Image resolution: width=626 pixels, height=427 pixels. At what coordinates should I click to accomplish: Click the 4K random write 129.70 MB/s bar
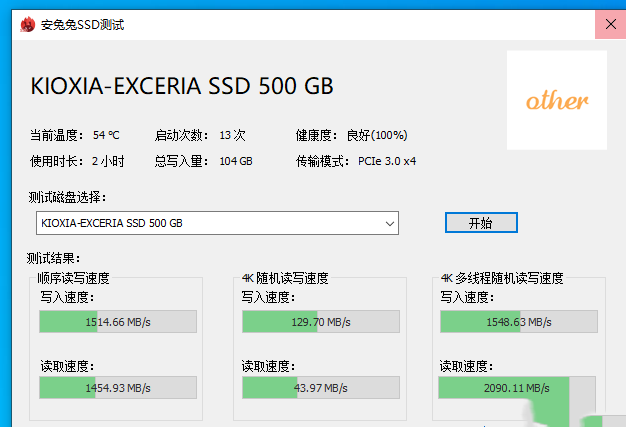click(321, 322)
